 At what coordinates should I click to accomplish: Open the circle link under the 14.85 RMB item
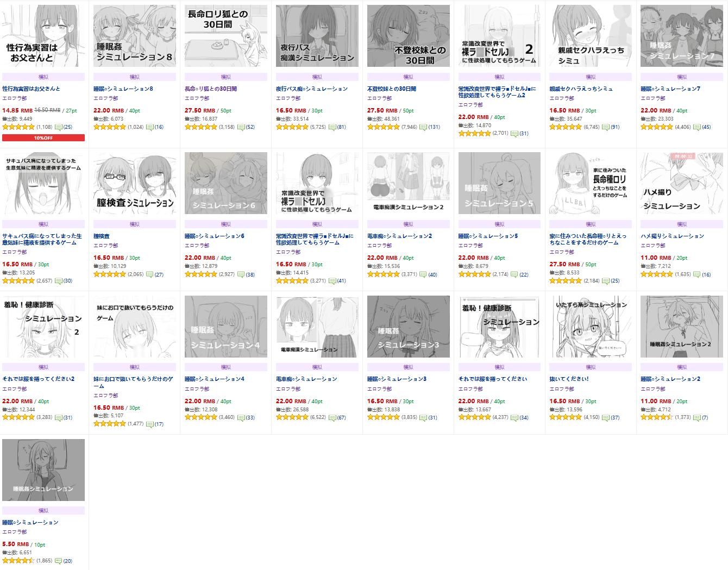coord(15,98)
